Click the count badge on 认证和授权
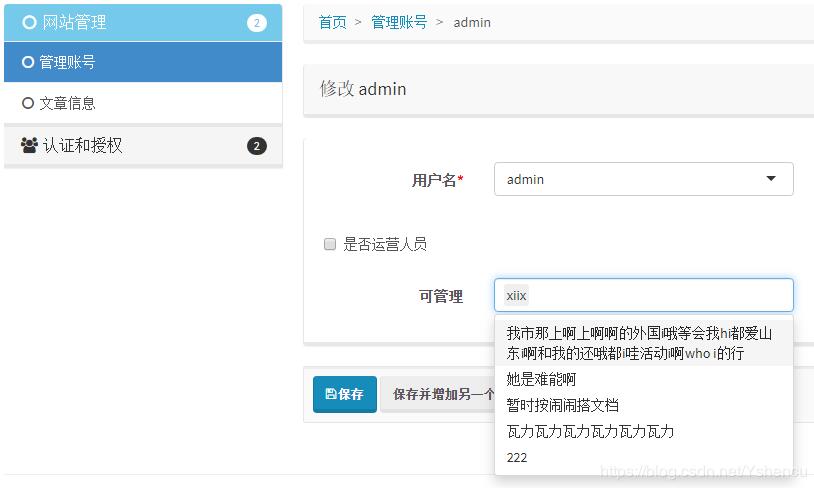 [256, 146]
